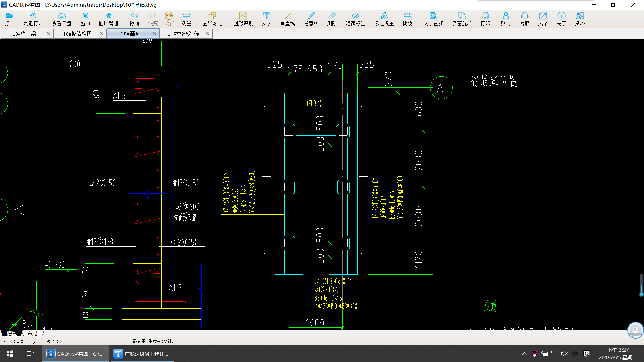Open the floating chat assistant bubble

(635, 330)
